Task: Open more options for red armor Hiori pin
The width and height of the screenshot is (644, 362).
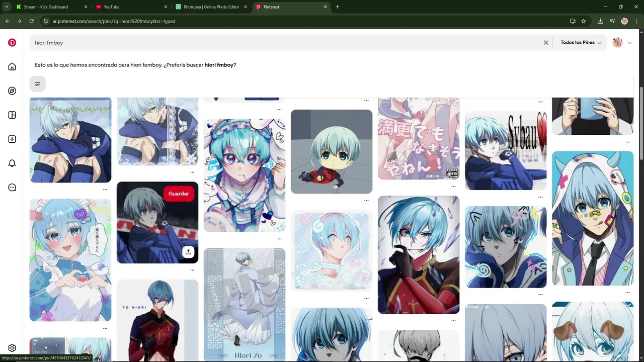Action: [x=453, y=320]
